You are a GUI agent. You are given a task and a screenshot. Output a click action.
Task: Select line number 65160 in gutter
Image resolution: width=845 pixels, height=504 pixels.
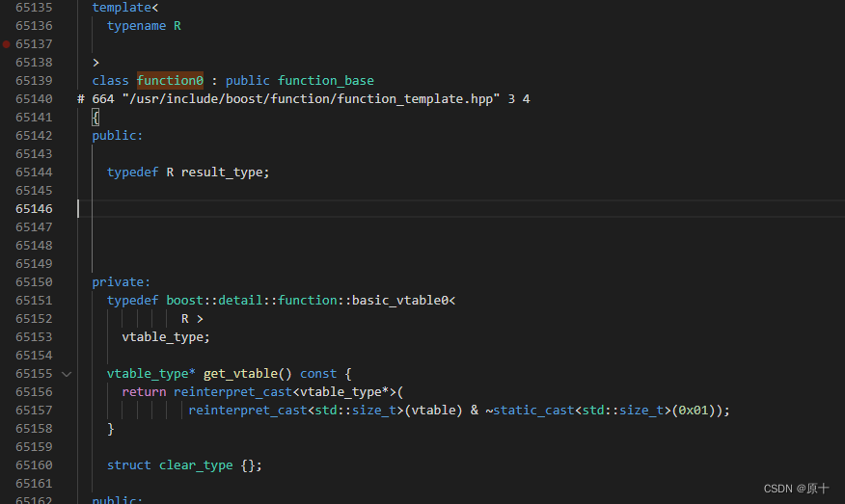[34, 465]
